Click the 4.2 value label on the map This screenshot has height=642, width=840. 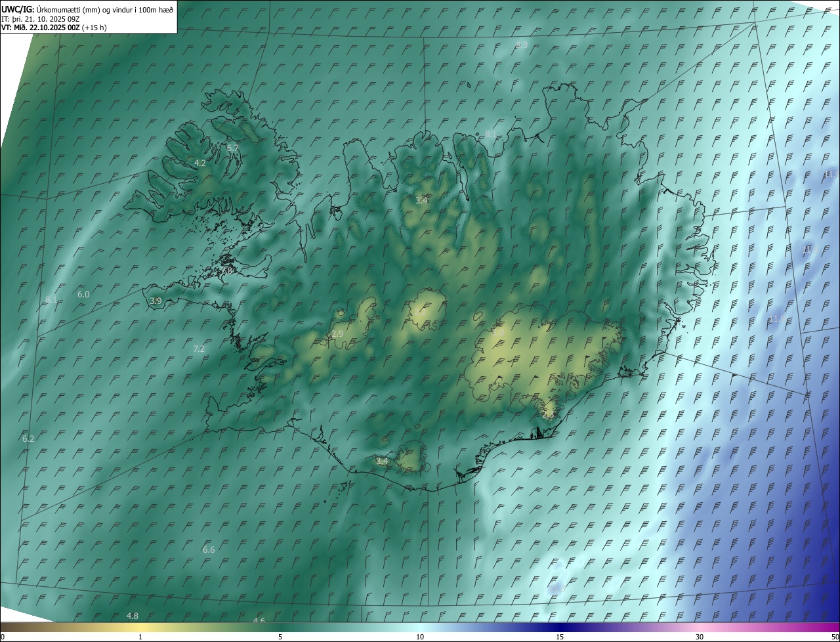tap(200, 163)
